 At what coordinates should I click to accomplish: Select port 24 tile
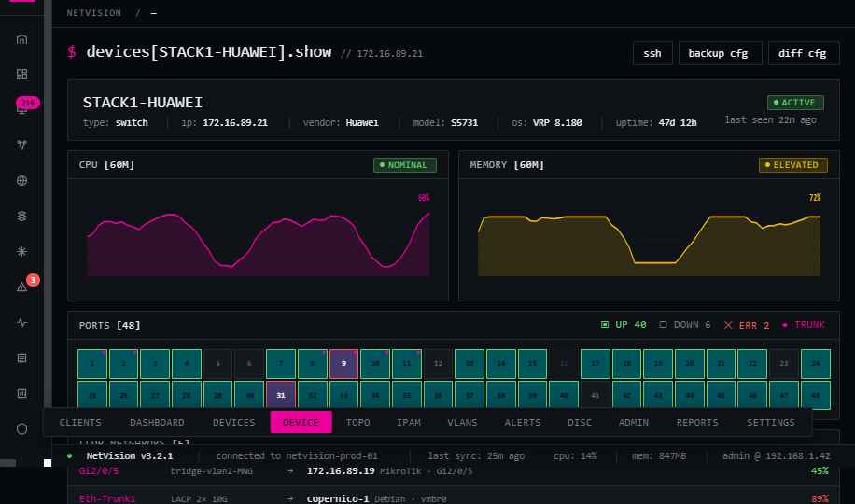tap(816, 364)
